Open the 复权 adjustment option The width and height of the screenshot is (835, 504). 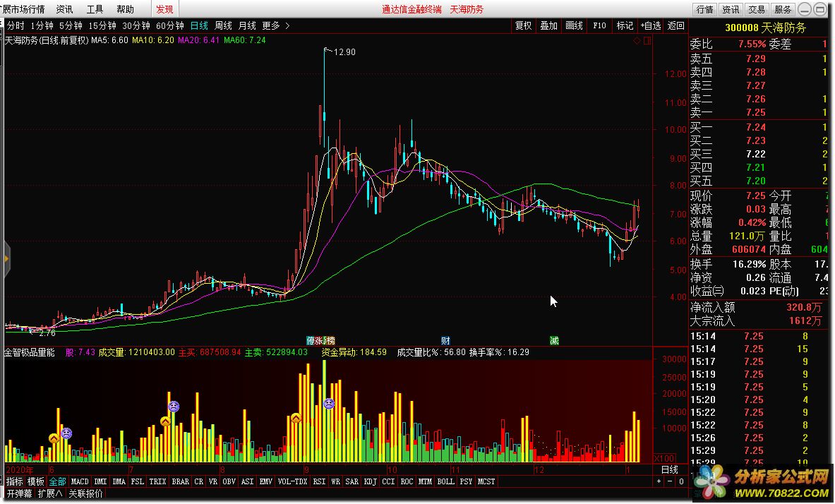[523, 25]
